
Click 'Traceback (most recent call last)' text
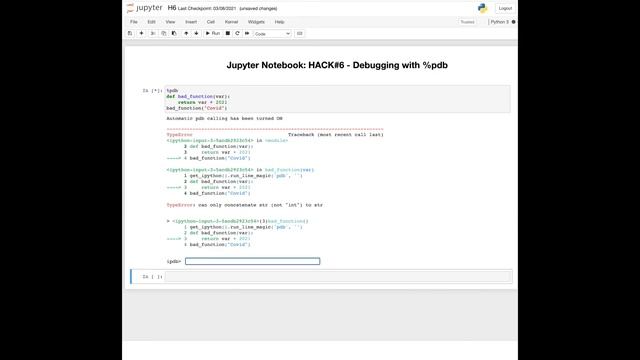point(336,135)
